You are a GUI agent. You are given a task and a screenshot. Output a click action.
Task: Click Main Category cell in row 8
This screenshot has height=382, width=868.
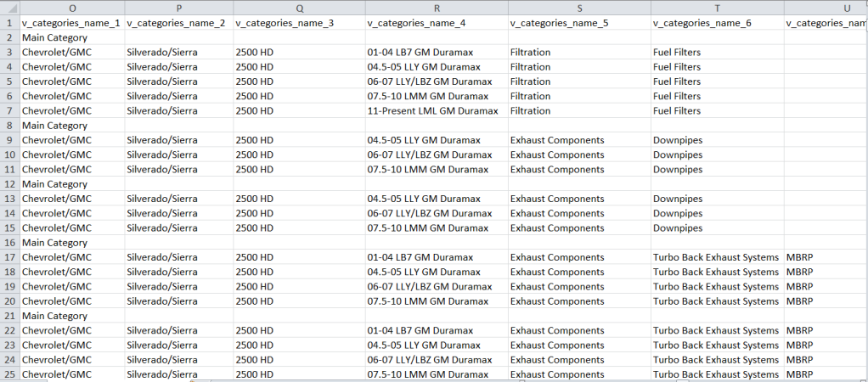72,125
